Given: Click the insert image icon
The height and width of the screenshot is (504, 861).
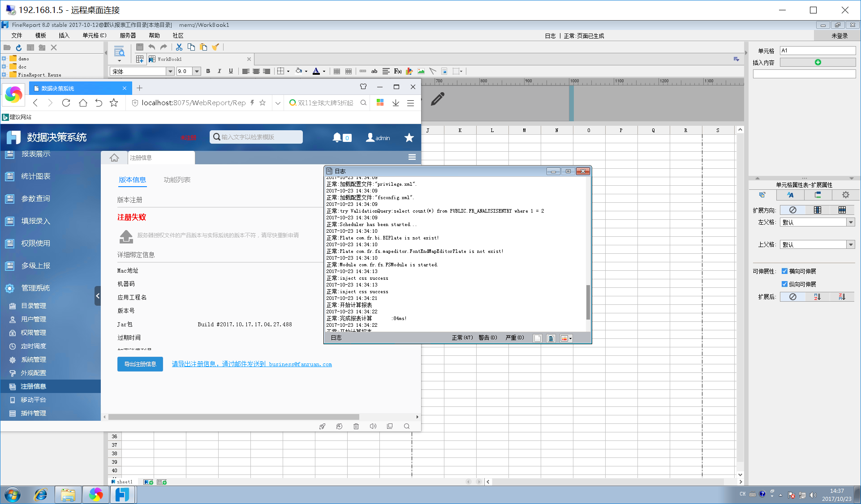Looking at the screenshot, I should click(421, 71).
